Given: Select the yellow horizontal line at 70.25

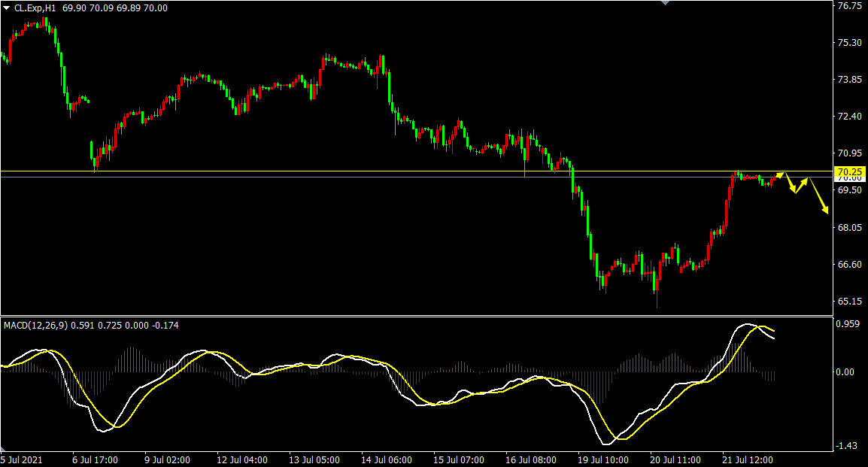Looking at the screenshot, I should [416, 171].
